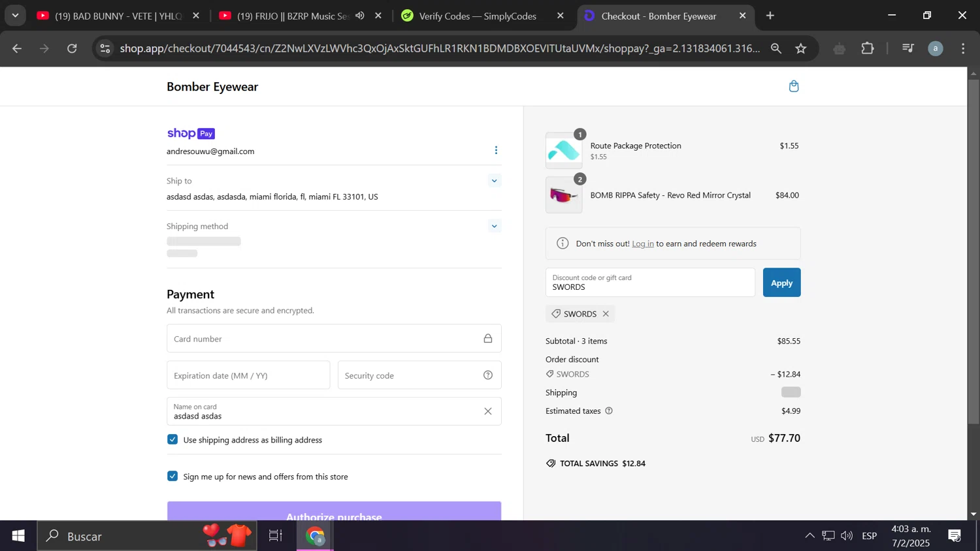Viewport: 980px width, 551px height.
Task: Apply the discount code
Action: [x=781, y=283]
